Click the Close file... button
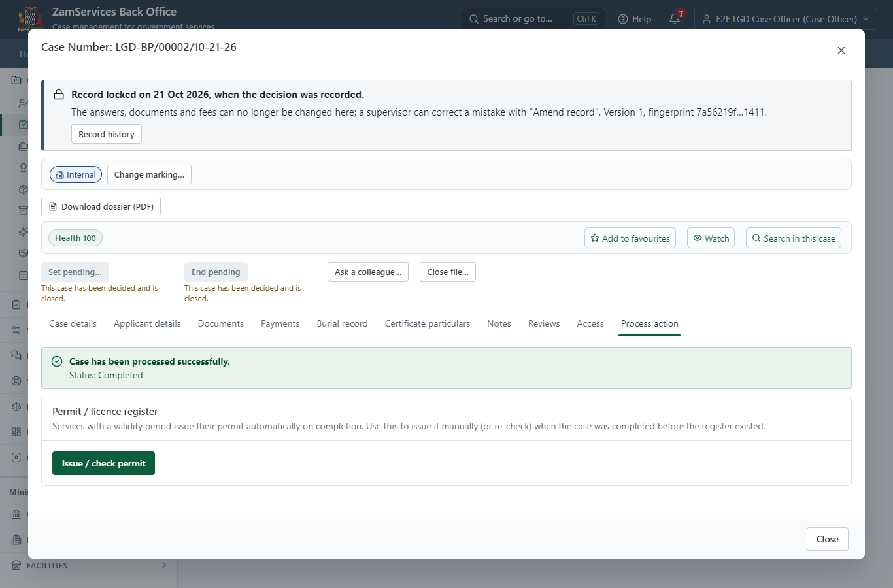Screen dimensions: 893x588 (x=448, y=272)
